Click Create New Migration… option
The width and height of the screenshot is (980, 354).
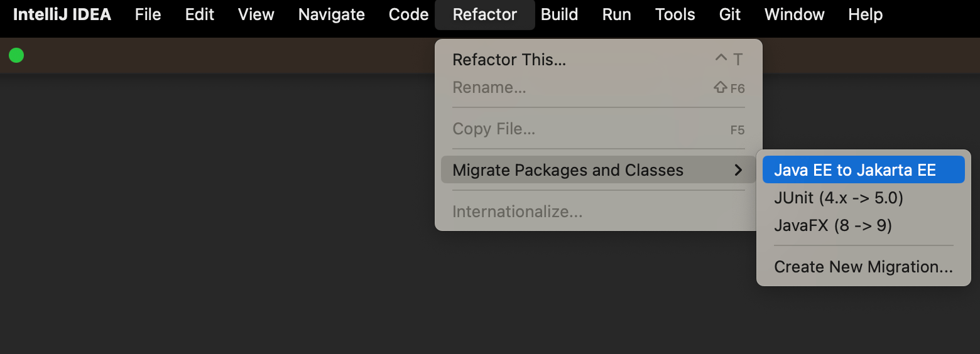tap(863, 267)
